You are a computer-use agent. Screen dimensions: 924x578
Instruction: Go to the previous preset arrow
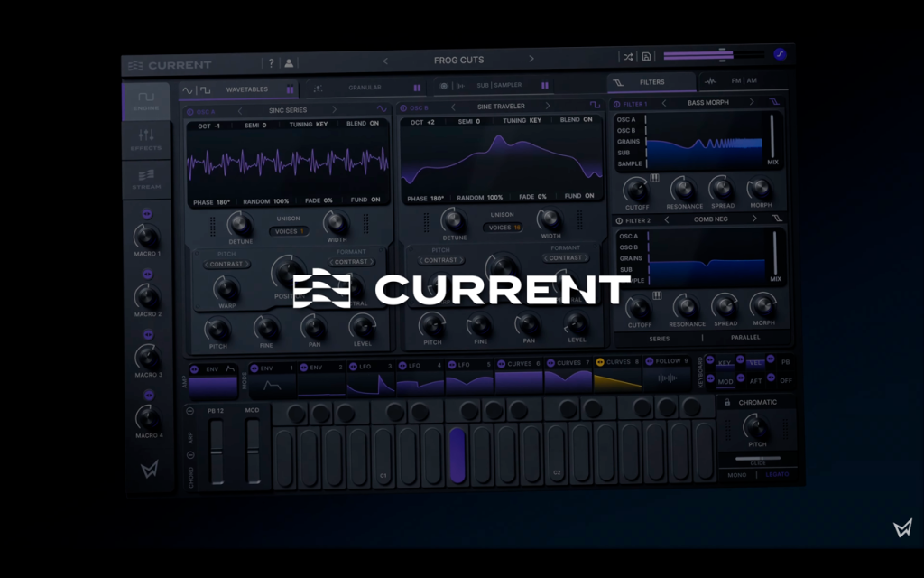pos(385,61)
